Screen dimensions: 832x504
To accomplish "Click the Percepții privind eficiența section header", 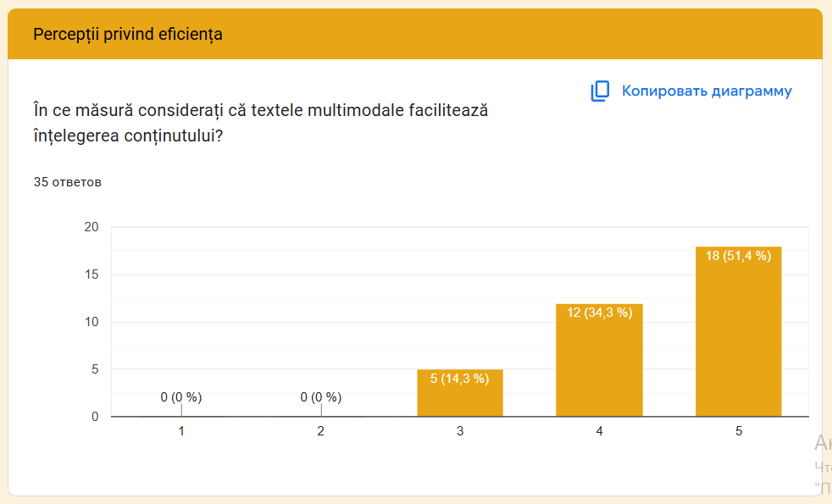I will point(128,35).
